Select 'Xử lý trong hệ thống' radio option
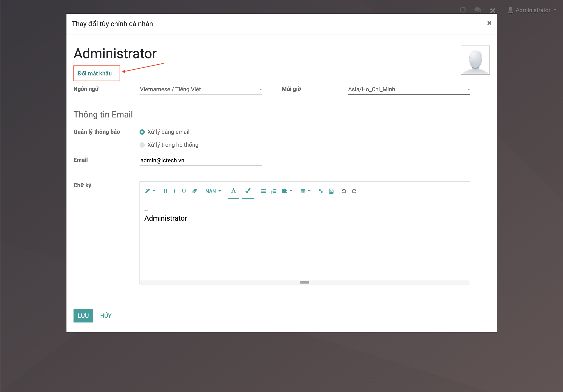The height and width of the screenshot is (392, 563). click(142, 145)
